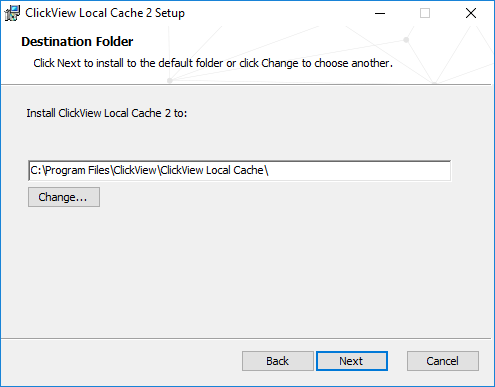Click 'Program Files' inside the path field
This screenshot has height=387, width=495.
pos(78,170)
